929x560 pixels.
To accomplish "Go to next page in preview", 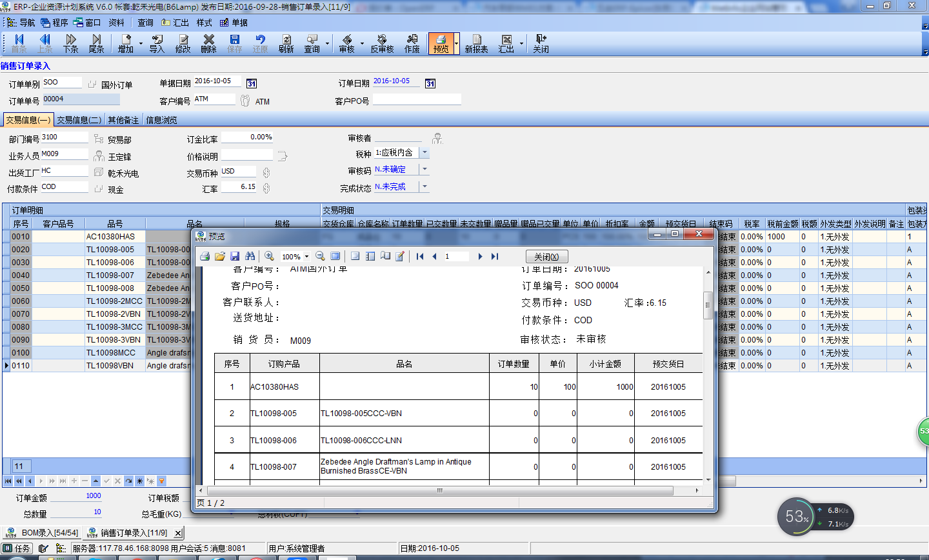I will point(480,256).
